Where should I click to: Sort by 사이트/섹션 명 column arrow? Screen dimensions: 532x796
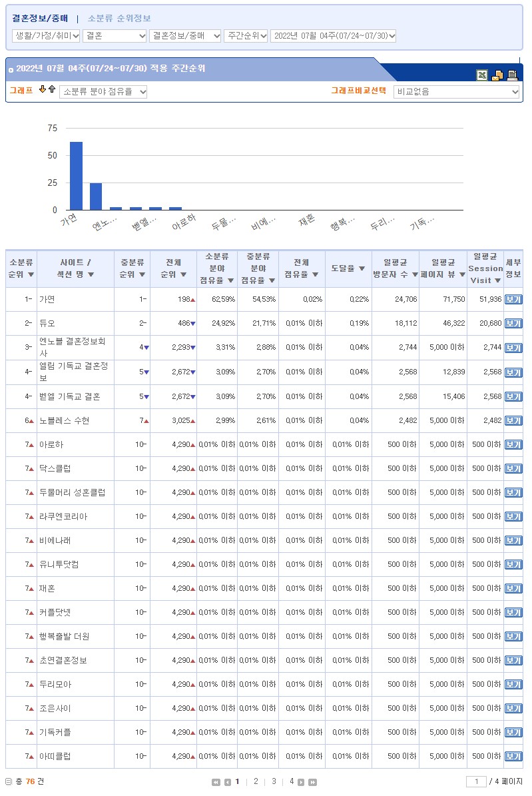91,274
